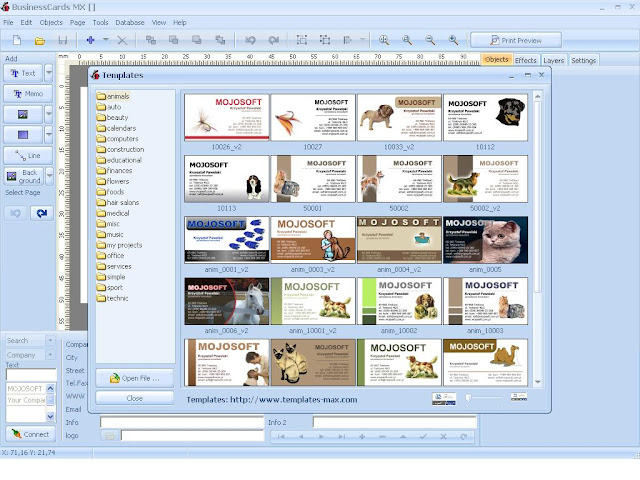Click the Connect button
This screenshot has height=480, width=640.
point(30,434)
